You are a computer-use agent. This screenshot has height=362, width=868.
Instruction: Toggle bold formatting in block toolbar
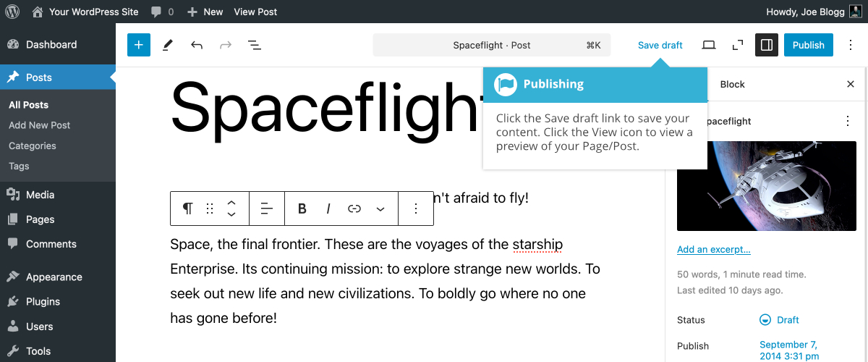pyautogui.click(x=302, y=209)
